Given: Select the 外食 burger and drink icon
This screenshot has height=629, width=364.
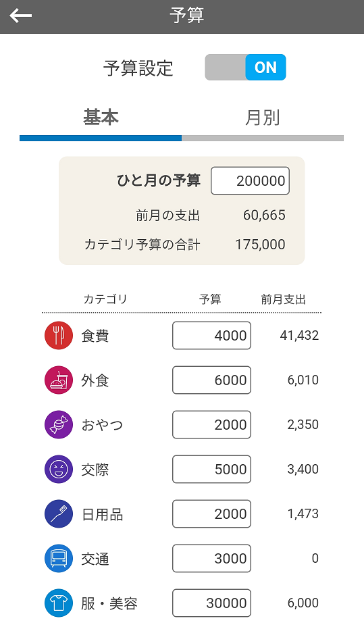Looking at the screenshot, I should pyautogui.click(x=59, y=380).
